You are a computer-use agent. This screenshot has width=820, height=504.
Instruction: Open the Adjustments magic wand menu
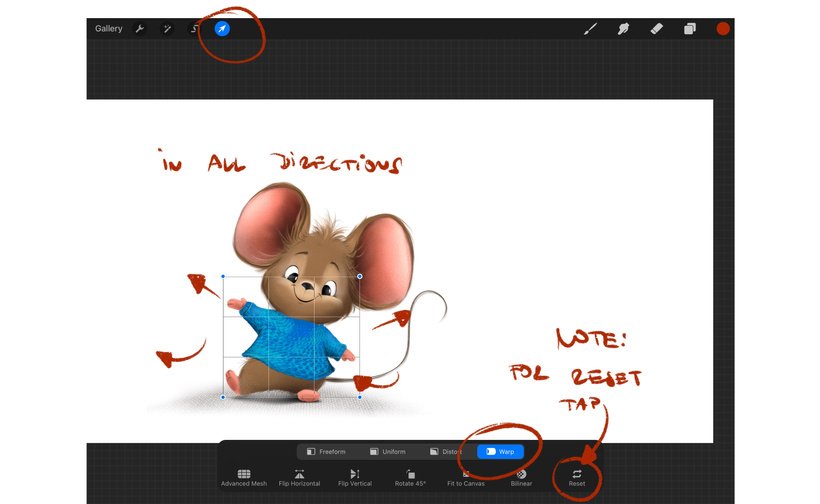pyautogui.click(x=167, y=29)
